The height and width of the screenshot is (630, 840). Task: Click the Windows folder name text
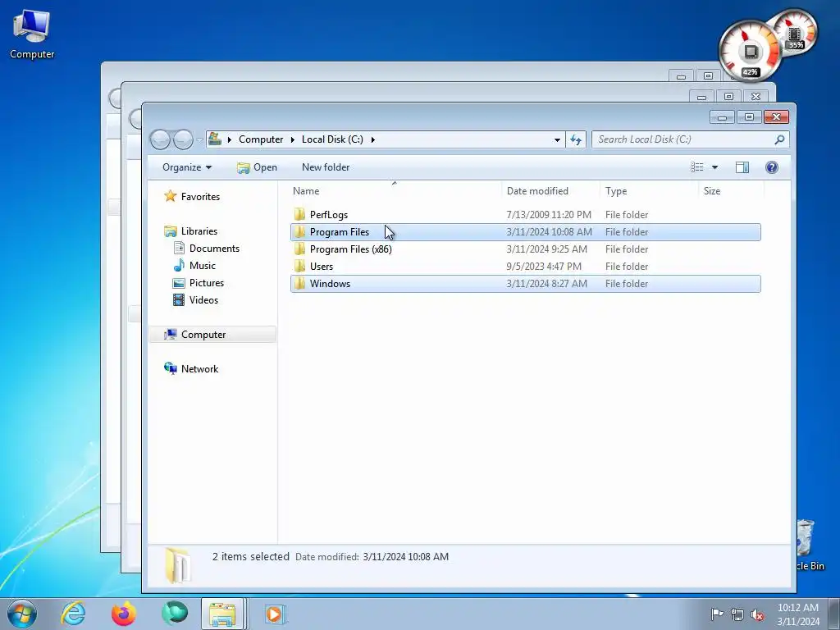coord(330,283)
